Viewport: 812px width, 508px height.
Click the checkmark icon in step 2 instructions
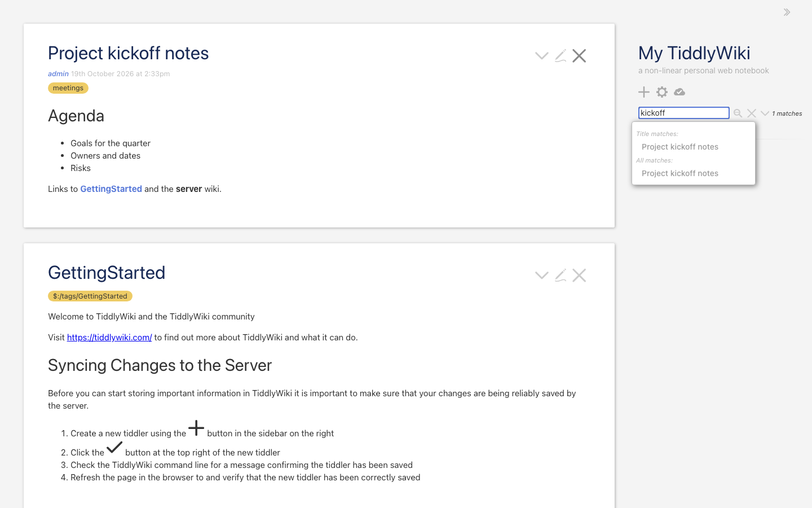click(x=114, y=448)
